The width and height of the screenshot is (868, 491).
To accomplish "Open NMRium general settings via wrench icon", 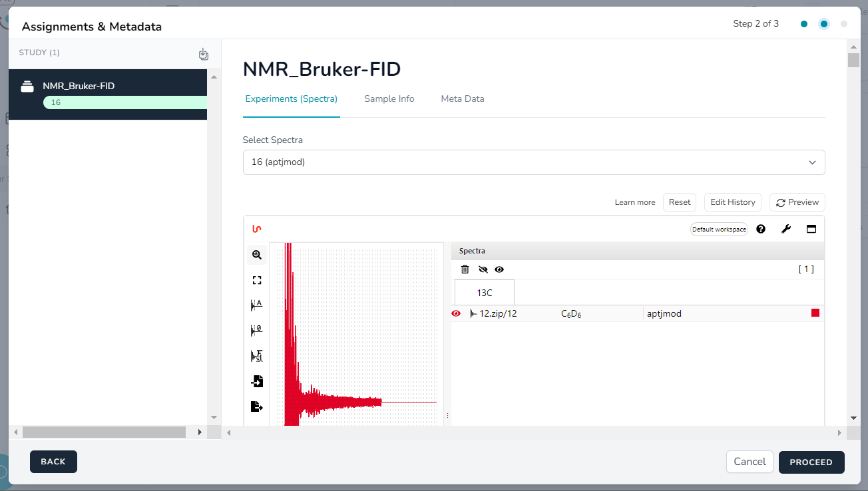I will coord(786,229).
